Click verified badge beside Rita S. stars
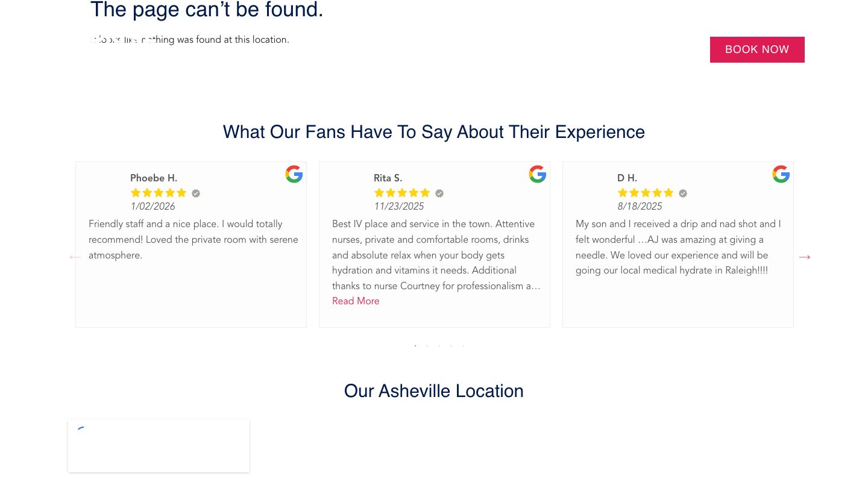This screenshot has width=868, height=488. pyautogui.click(x=439, y=193)
